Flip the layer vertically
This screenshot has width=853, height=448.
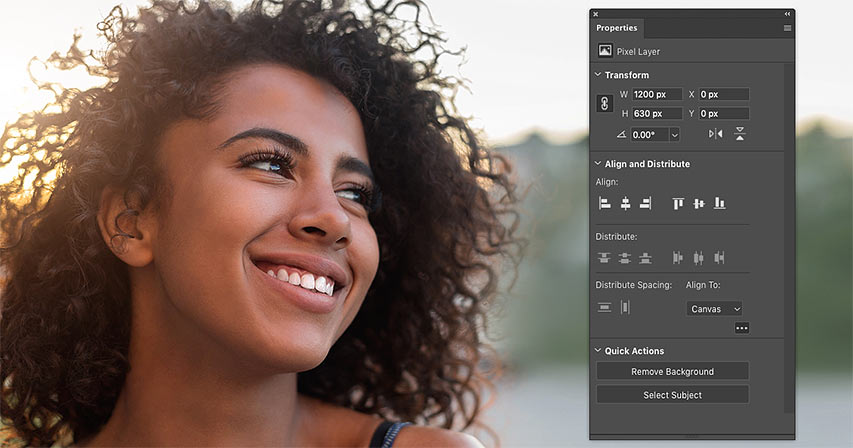pyautogui.click(x=740, y=134)
